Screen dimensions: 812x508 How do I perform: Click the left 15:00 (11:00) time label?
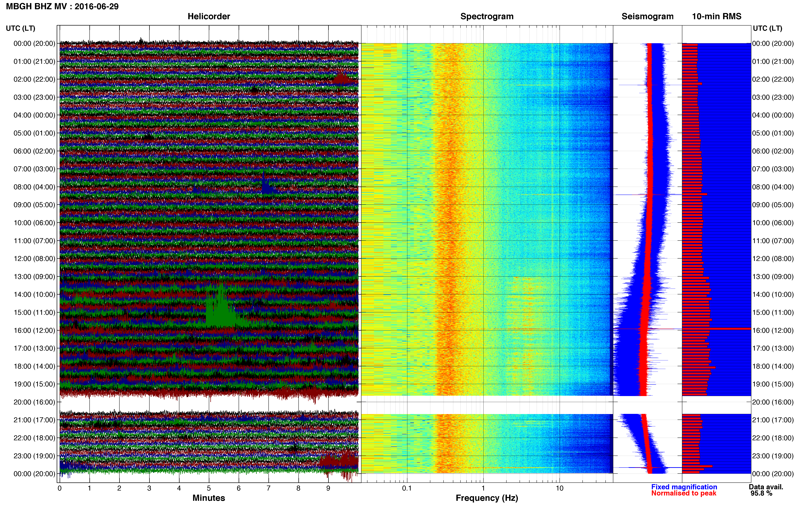[x=34, y=312]
